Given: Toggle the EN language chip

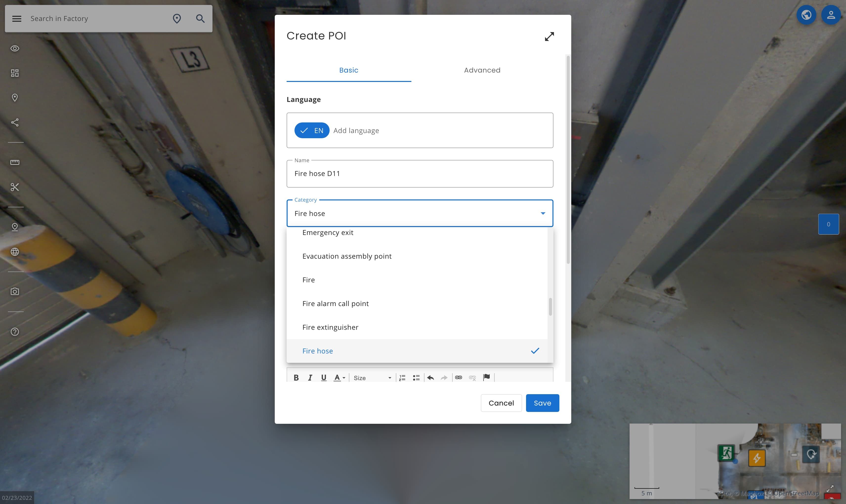Looking at the screenshot, I should 312,130.
